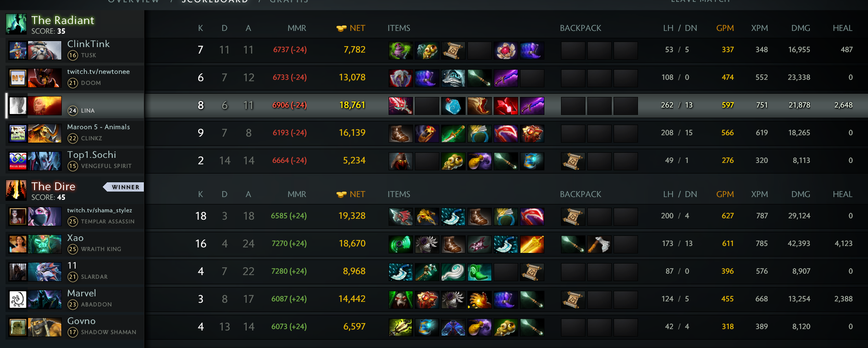Click Shadow Shaman hero portrait
Viewport: 868px width, 348px height.
pyautogui.click(x=45, y=327)
